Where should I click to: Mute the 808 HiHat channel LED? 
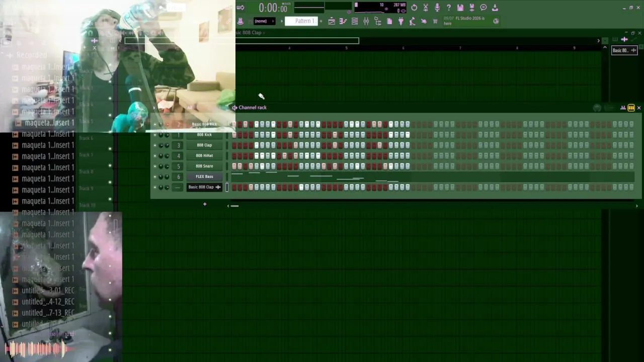pyautogui.click(x=155, y=156)
